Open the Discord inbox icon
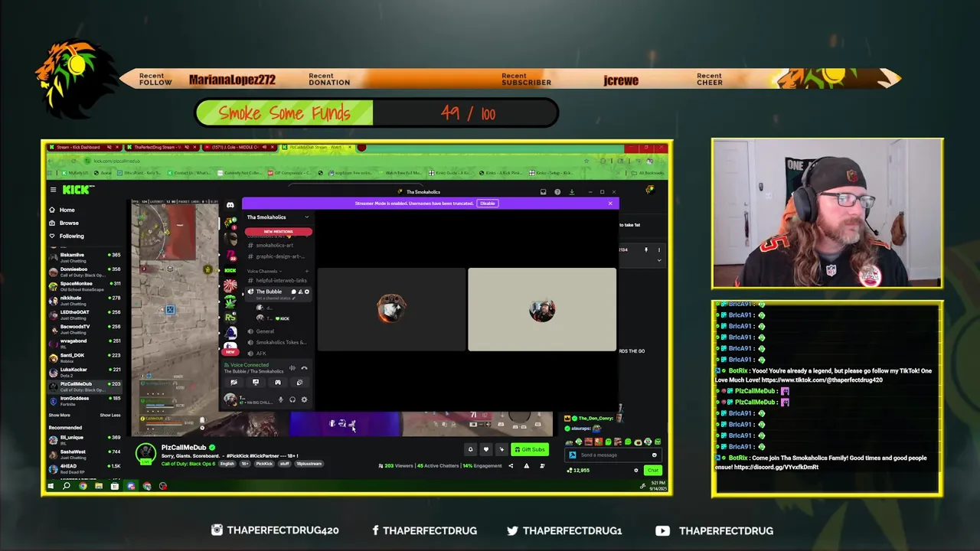This screenshot has width=980, height=551. [x=544, y=192]
